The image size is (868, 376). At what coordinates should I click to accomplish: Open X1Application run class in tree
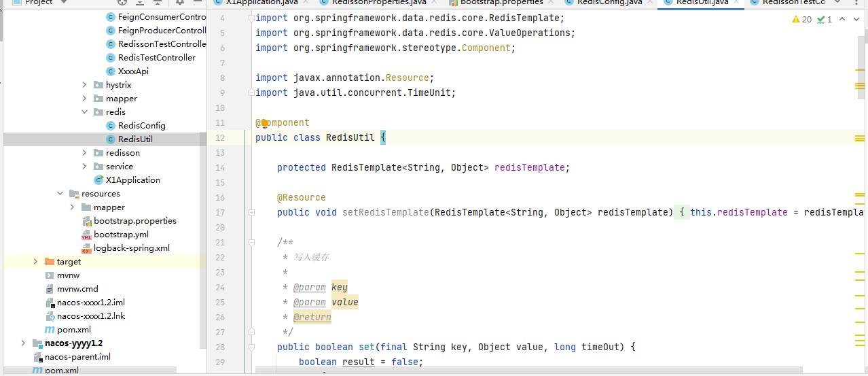tap(132, 180)
